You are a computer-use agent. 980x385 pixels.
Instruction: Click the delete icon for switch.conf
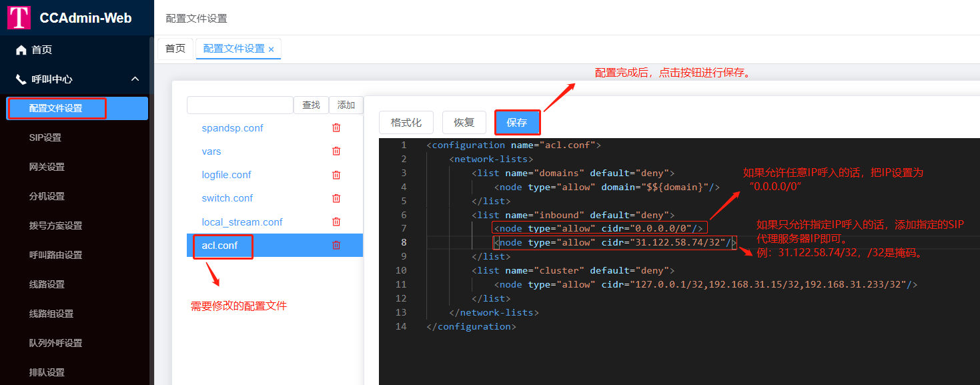(x=336, y=198)
